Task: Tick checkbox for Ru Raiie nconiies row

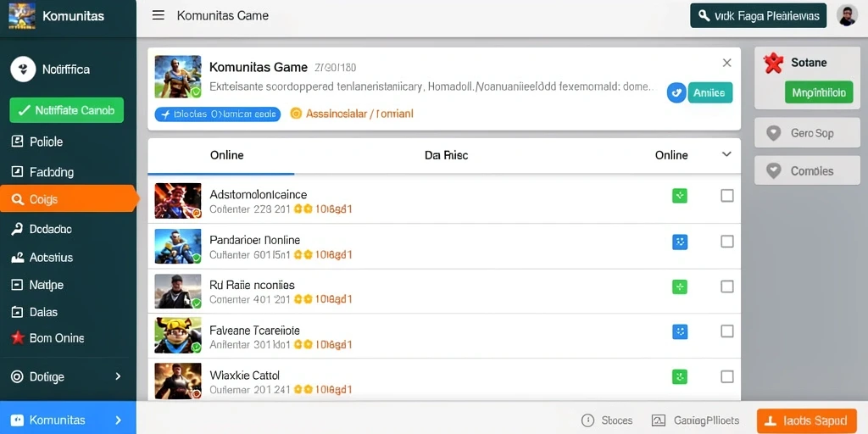Action: pyautogui.click(x=726, y=287)
